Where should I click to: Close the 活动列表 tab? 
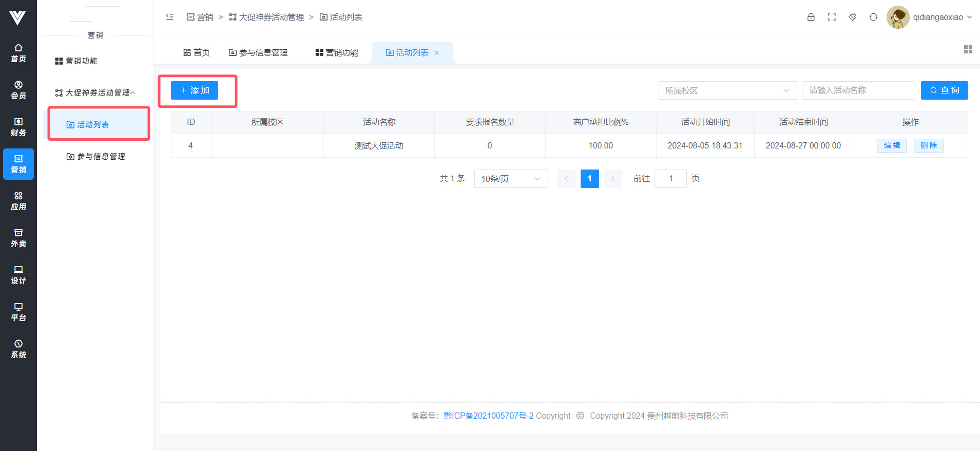coord(437,53)
